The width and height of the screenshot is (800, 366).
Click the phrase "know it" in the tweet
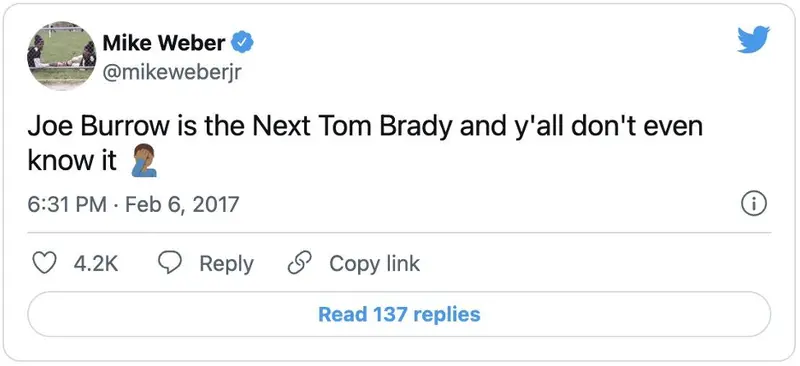72,161
